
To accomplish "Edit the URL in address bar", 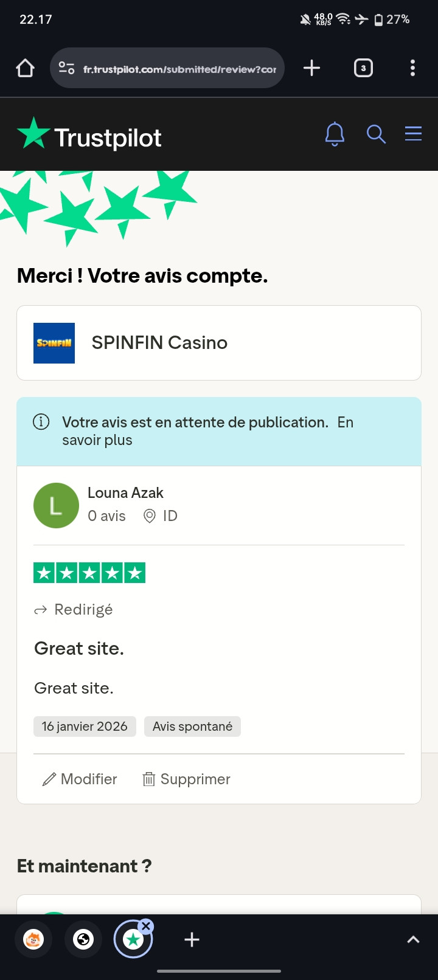I will click(x=179, y=69).
